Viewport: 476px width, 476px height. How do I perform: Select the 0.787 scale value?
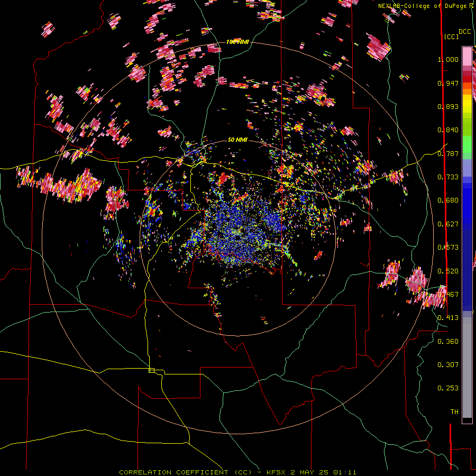pos(448,153)
